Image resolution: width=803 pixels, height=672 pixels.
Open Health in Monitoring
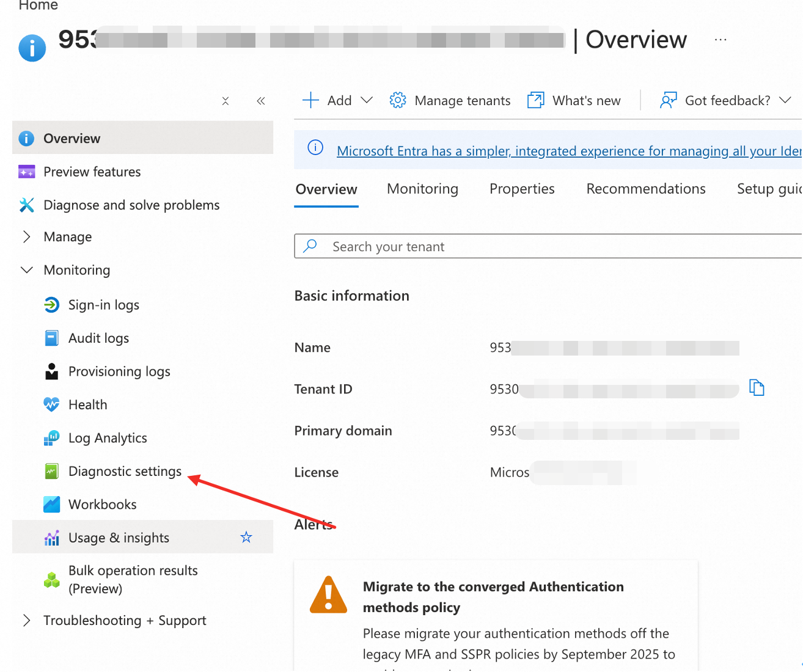87,404
